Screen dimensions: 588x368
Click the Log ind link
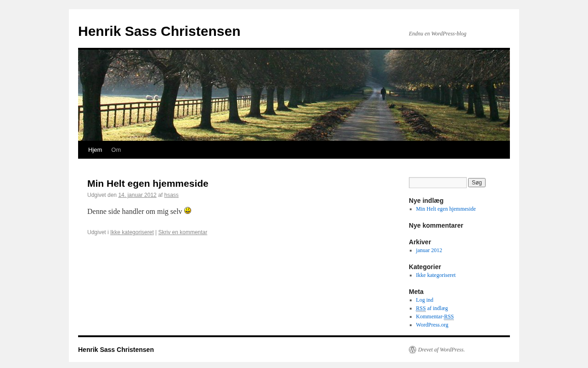pos(424,300)
